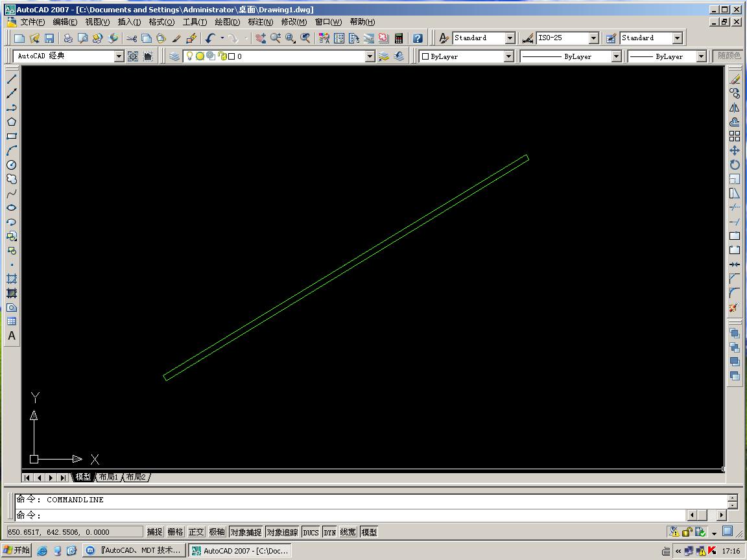Open the ISO-25 dimension style dropdown

(593, 38)
